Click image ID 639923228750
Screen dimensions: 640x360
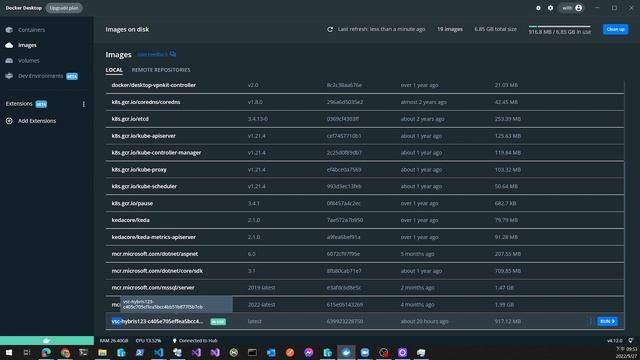pyautogui.click(x=344, y=321)
